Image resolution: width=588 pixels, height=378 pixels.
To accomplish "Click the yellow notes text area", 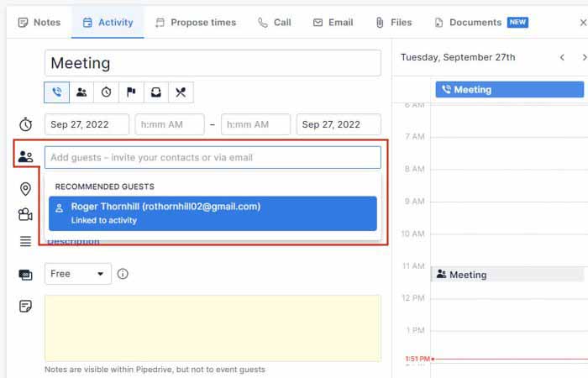I will 213,328.
